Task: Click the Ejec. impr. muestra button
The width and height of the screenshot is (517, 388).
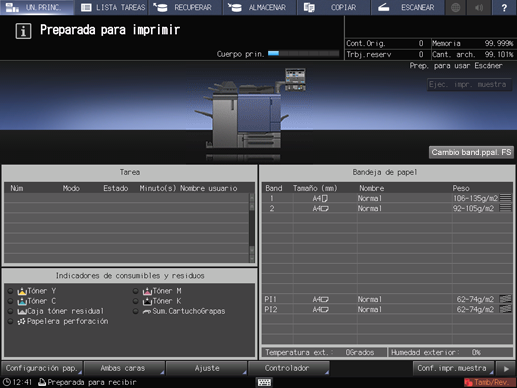Action: coord(469,84)
